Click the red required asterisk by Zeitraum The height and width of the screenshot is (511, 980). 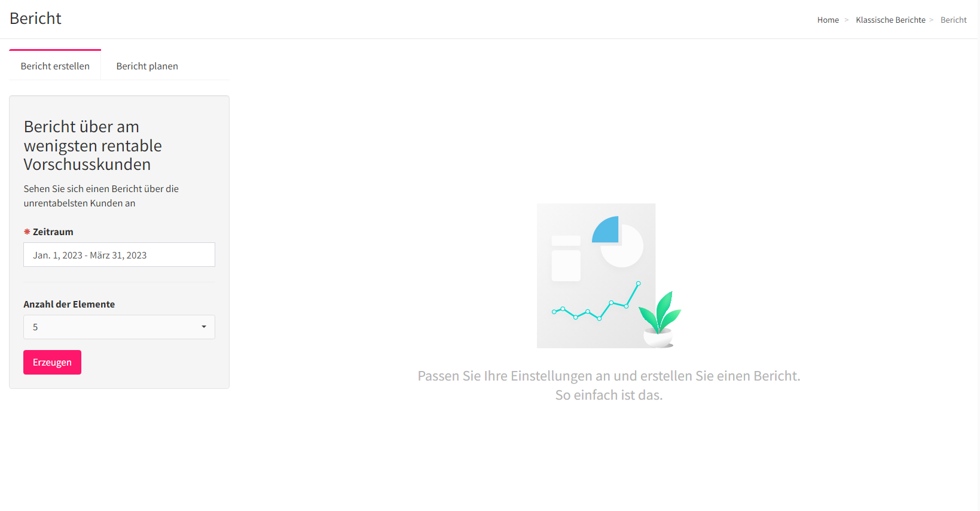(27, 232)
